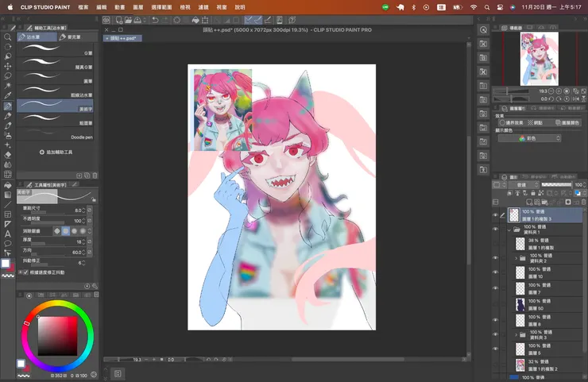Click delete layer trash icon
Screen dimensions: 588x382
click(x=583, y=202)
